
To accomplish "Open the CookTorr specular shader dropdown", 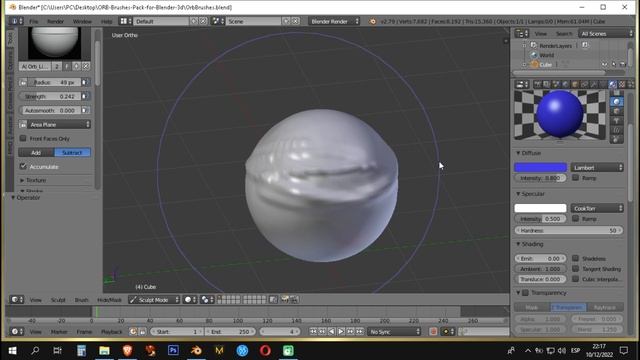I will pyautogui.click(x=597, y=208).
